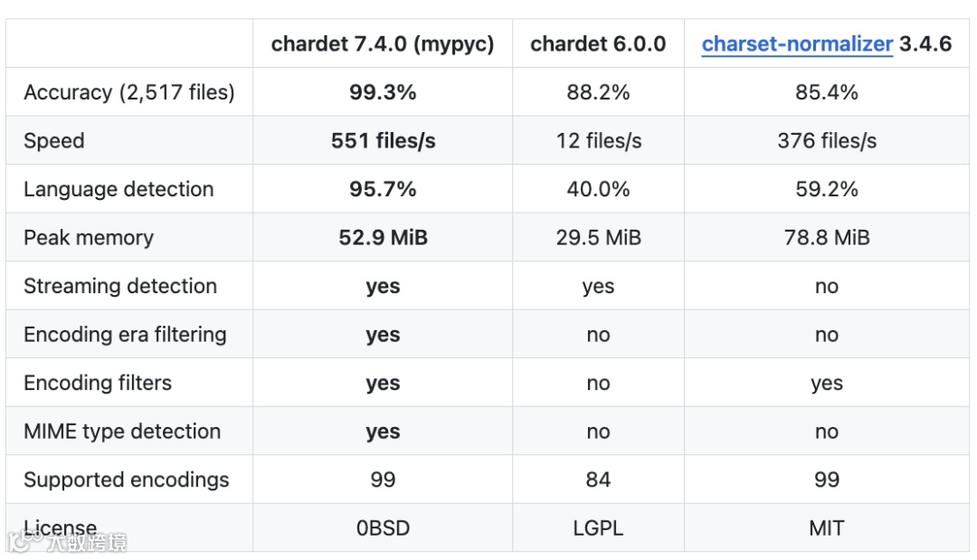Select the MIME type detection row label

click(x=122, y=432)
